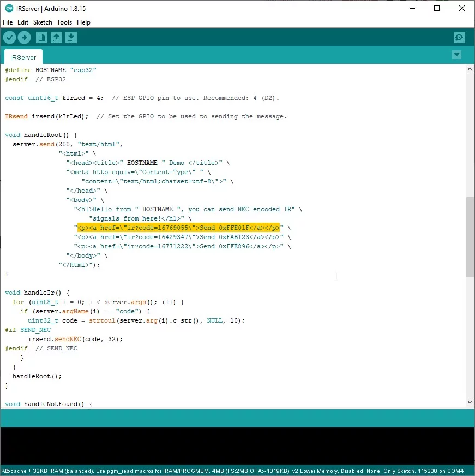Click the Upload arrow button
This screenshot has width=475, height=476.
(x=24, y=38)
